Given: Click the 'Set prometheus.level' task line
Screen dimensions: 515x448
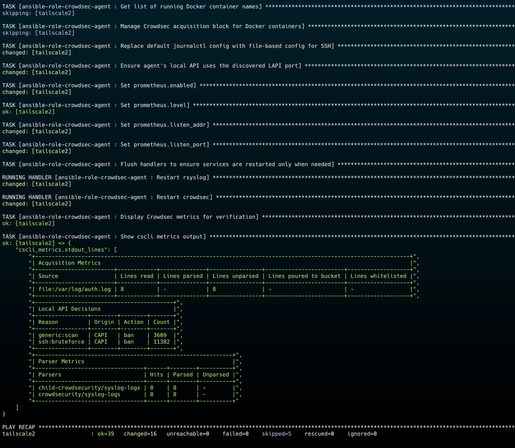Looking at the screenshot, I should point(258,105).
